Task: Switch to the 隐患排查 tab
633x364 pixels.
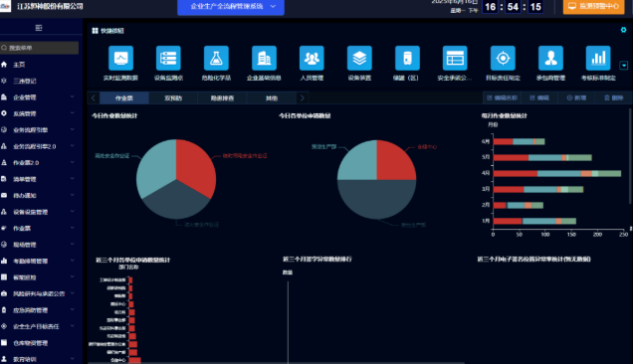Action: (222, 98)
